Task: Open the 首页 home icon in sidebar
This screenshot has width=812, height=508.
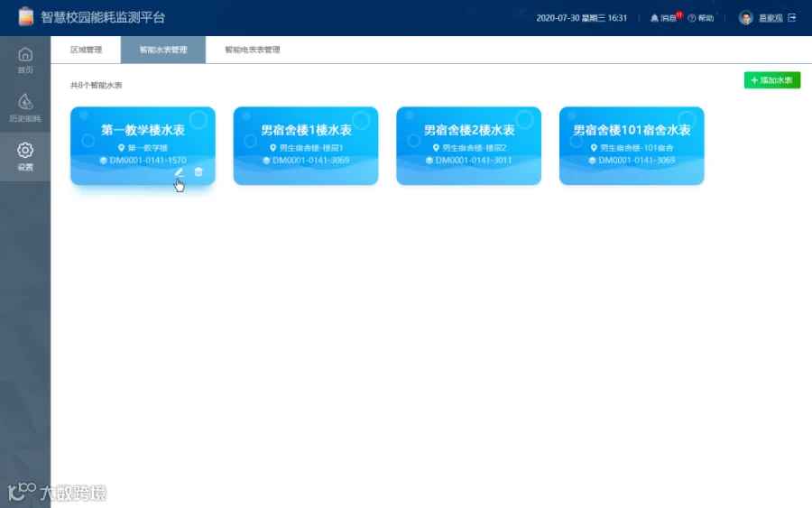Action: click(x=25, y=54)
